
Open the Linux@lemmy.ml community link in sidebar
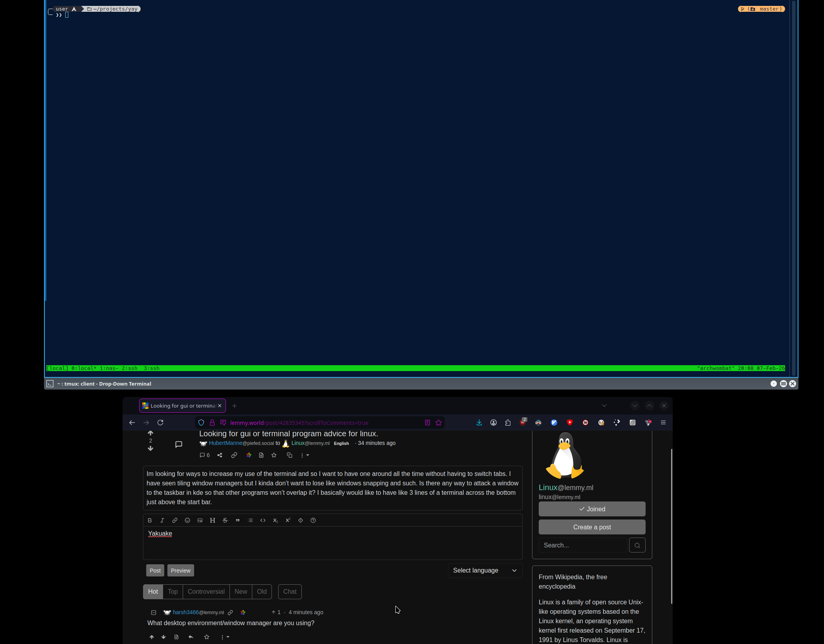tap(566, 487)
